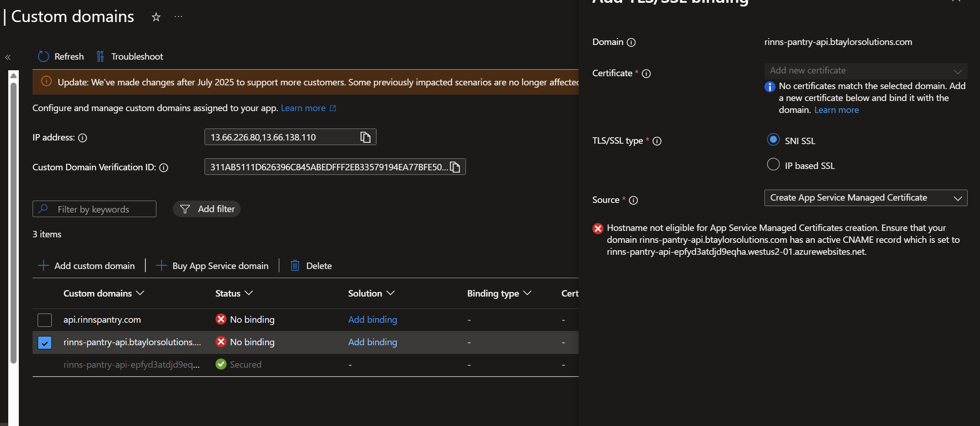Click the Refresh button

[x=61, y=56]
